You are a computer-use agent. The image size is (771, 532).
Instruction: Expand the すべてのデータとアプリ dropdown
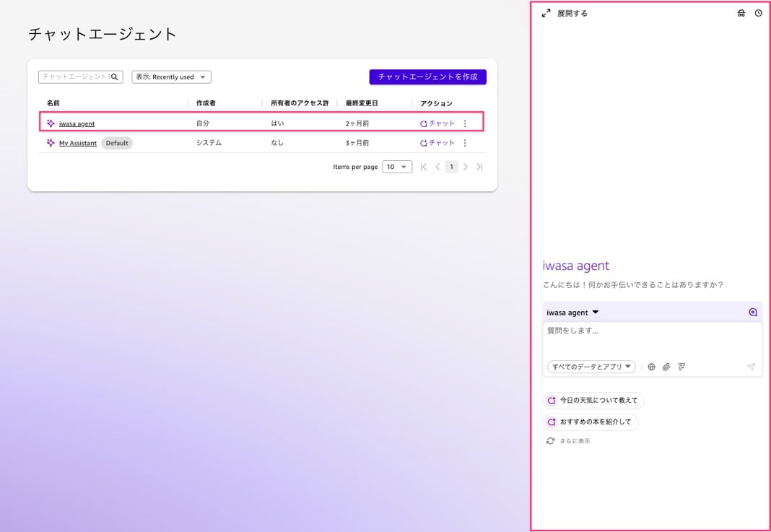591,367
